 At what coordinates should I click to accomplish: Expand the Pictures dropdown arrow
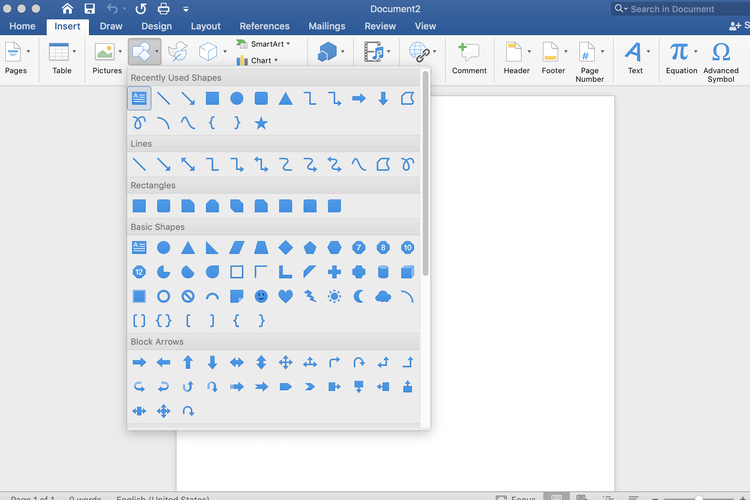click(120, 51)
